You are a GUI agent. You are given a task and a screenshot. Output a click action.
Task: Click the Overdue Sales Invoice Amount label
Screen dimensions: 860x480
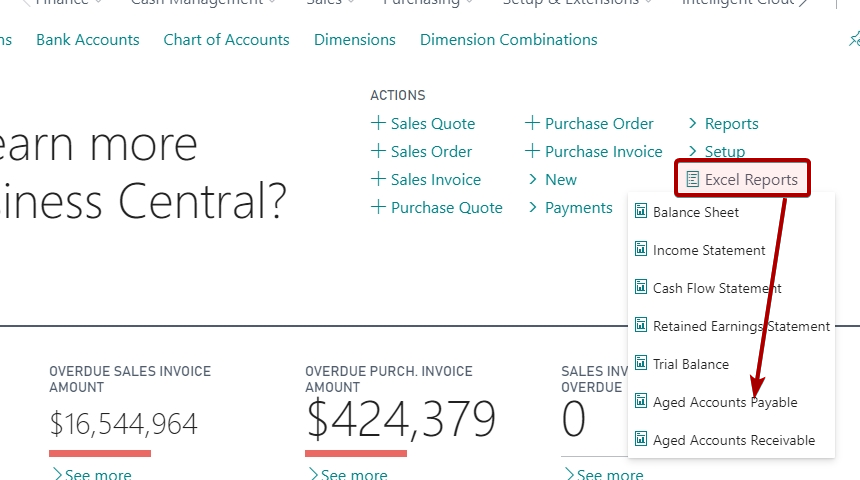tap(130, 379)
